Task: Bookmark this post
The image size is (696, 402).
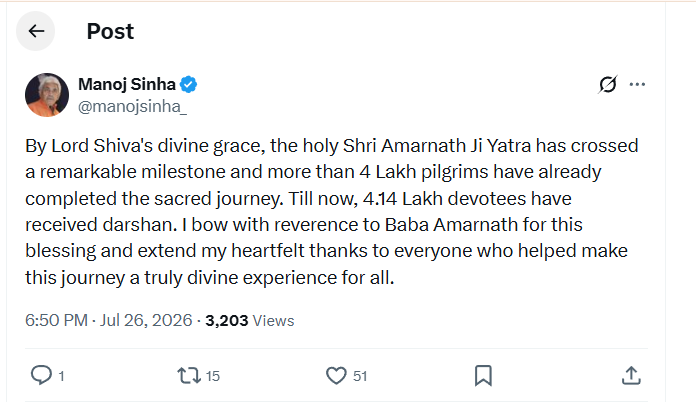Action: [483, 376]
